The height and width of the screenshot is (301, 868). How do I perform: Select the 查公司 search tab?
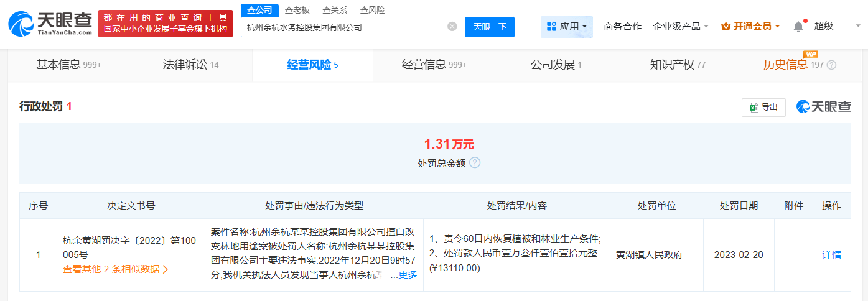tap(259, 10)
